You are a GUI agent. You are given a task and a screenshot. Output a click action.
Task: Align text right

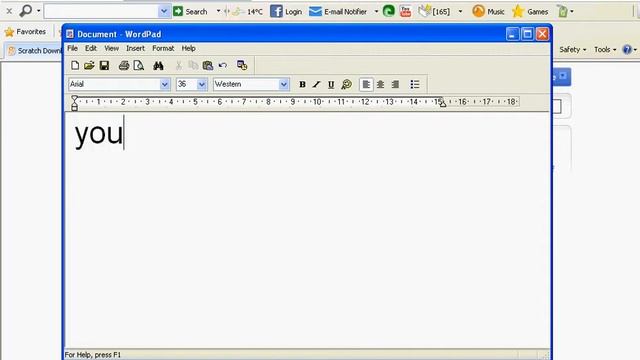(395, 84)
